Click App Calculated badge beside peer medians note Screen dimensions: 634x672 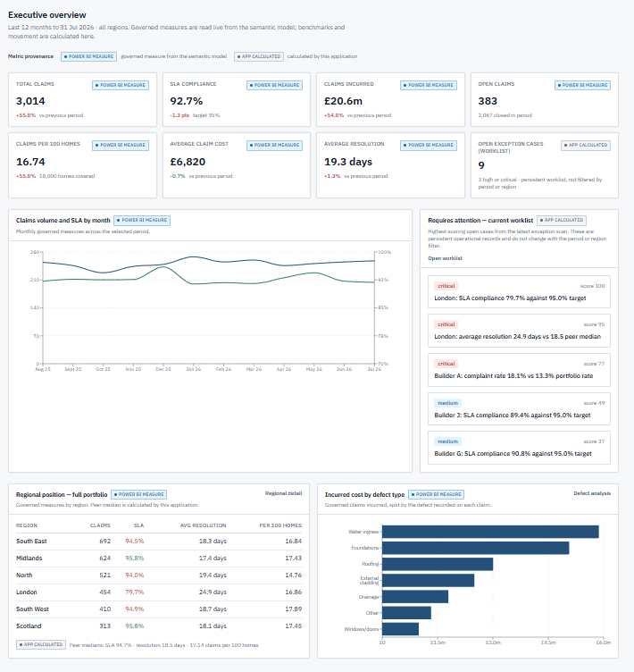41,644
